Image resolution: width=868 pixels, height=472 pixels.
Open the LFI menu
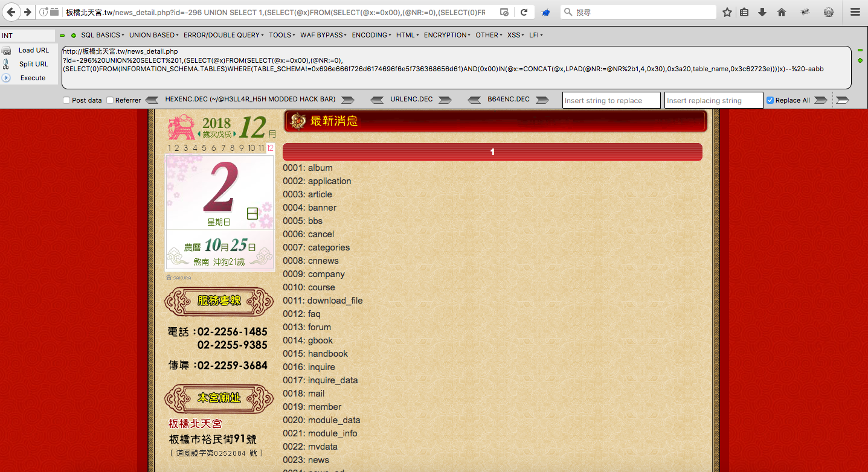[x=536, y=35]
